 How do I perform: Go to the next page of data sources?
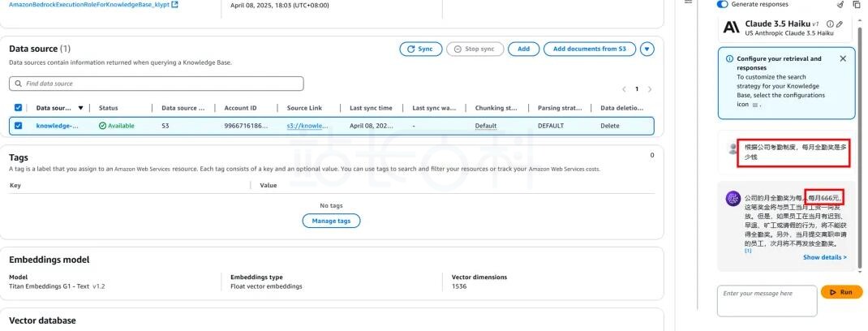650,89
